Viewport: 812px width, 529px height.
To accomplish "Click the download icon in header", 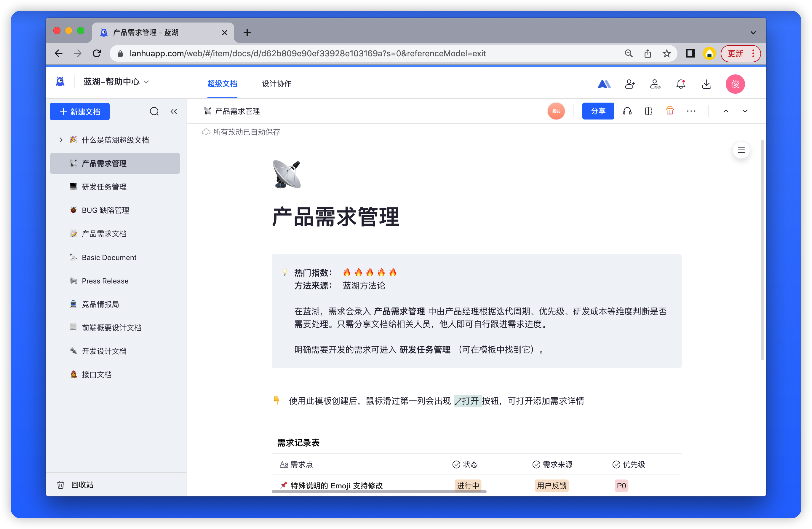I will (x=706, y=84).
